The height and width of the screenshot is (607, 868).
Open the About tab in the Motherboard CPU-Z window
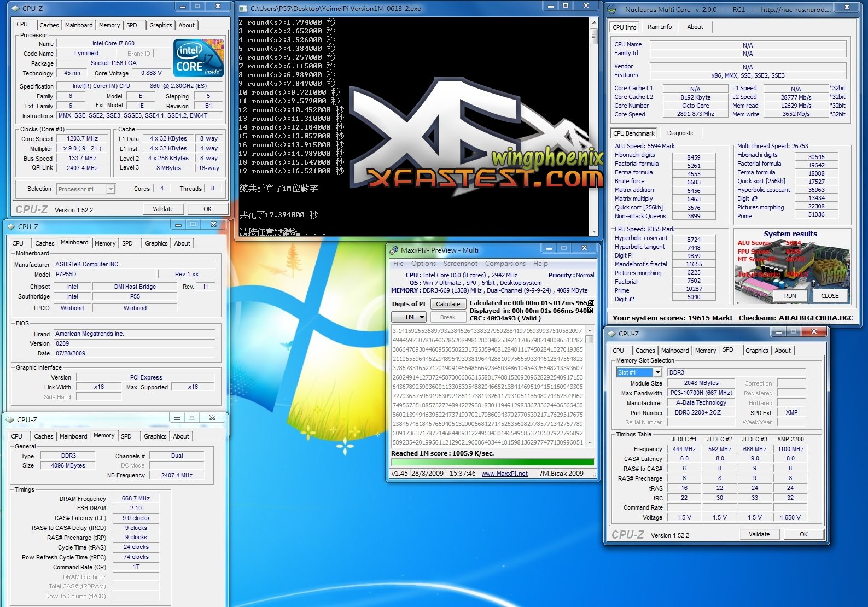(x=182, y=243)
